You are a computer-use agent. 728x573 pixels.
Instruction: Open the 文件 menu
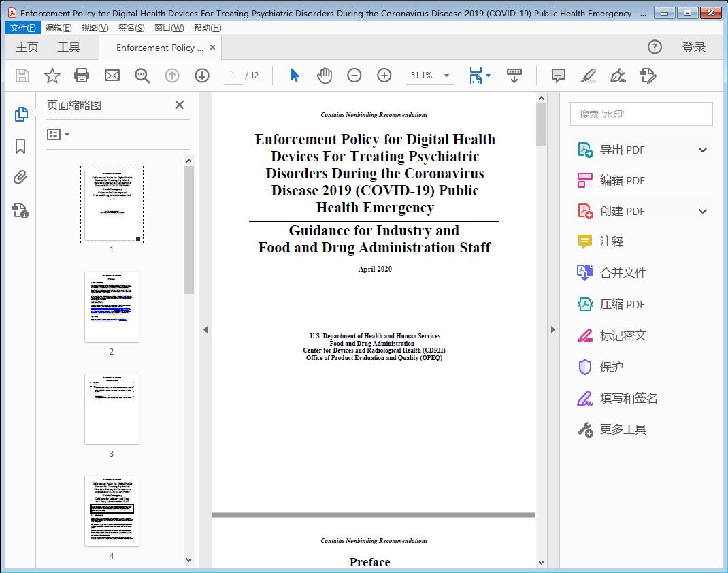point(22,27)
